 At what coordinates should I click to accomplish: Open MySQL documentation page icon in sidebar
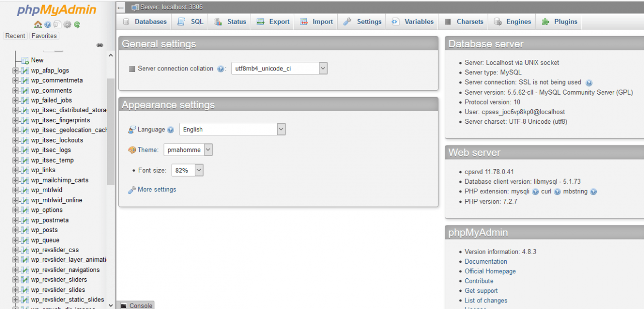[57, 25]
